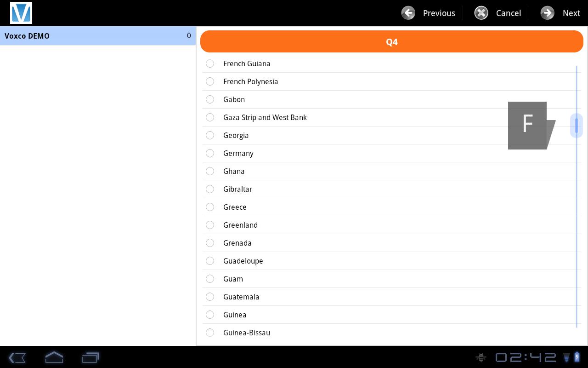Select the Voxco DEMO survey item
Image resolution: width=588 pixels, height=368 pixels.
click(x=97, y=36)
